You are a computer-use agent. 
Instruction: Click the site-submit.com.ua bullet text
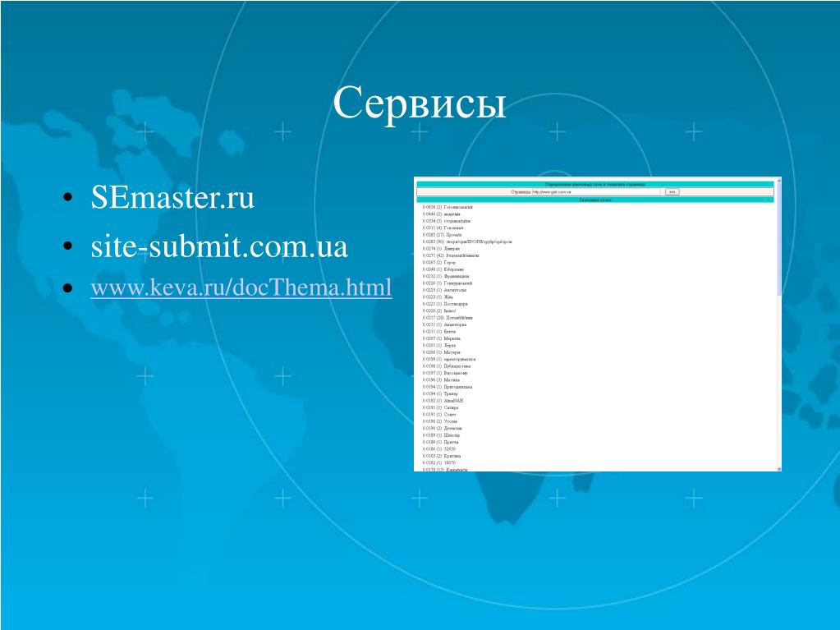219,246
